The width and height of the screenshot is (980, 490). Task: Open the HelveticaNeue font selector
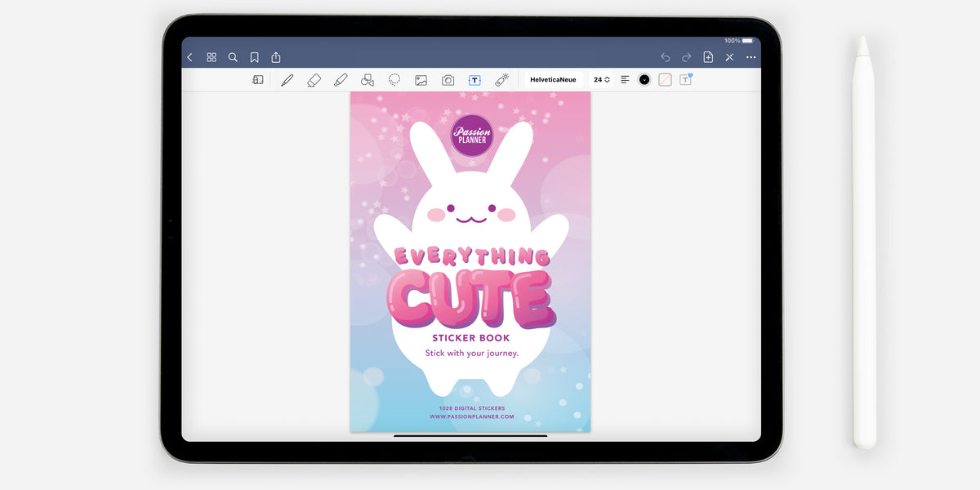pos(552,79)
